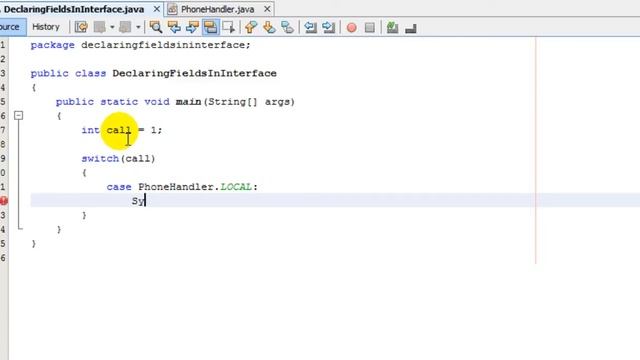Shift Line Left icon
640x360 pixels.
pyautogui.click(x=310, y=27)
